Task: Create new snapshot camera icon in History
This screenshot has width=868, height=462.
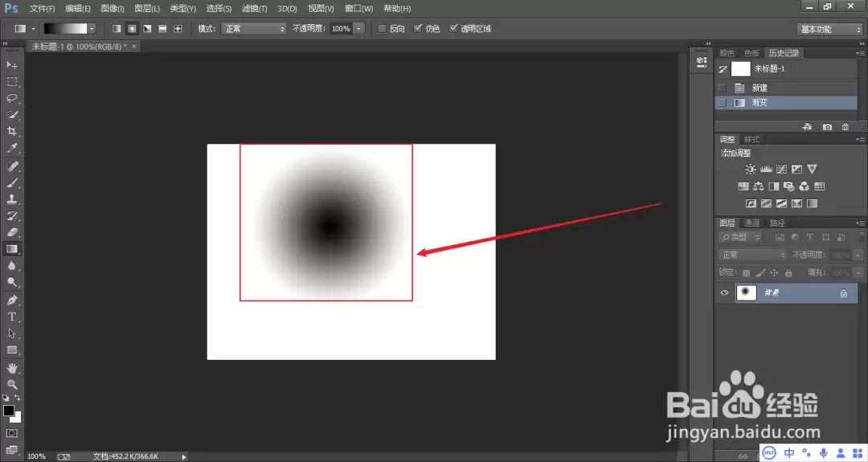Action: point(827,127)
